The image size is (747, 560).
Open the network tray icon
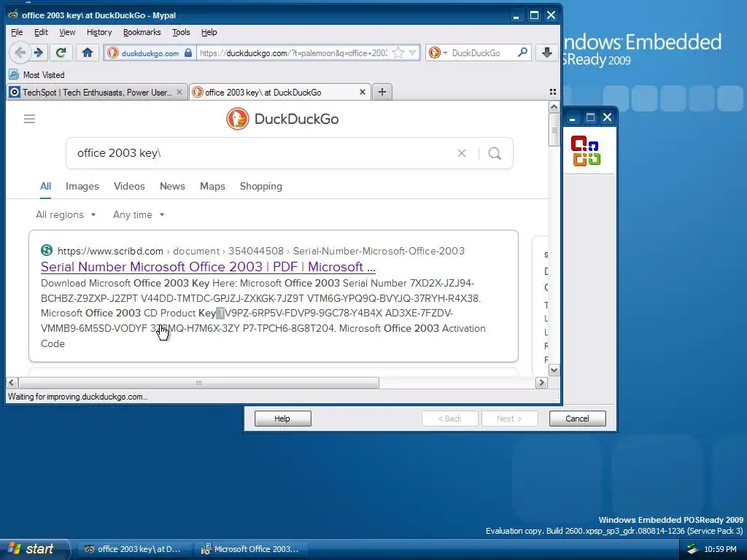coord(692,549)
